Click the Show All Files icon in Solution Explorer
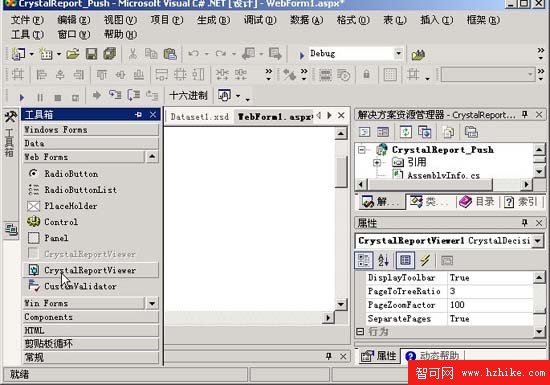Screen dimensions: 550x385 click(x=448, y=132)
